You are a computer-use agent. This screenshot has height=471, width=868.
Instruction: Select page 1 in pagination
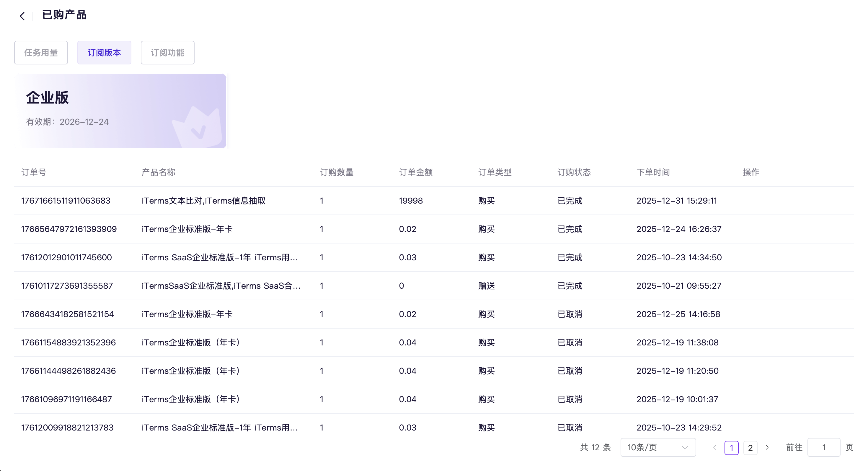tap(731, 448)
